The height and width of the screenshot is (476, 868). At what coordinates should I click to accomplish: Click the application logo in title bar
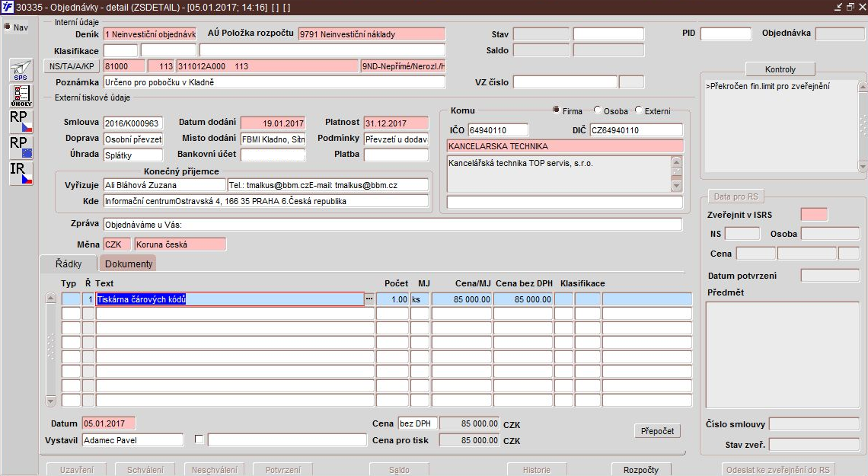pyautogui.click(x=7, y=7)
